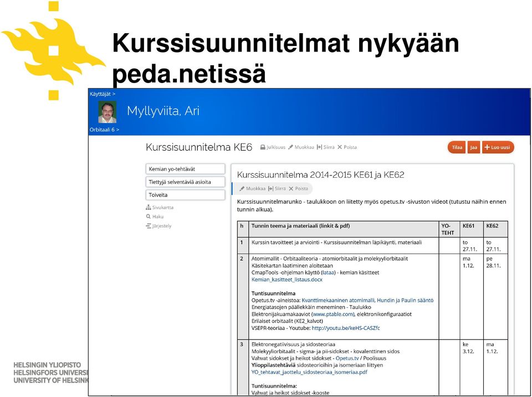This screenshot has height=397, width=532.
Task: Click Ari Myllyviita's profile photo
Action: 107,112
